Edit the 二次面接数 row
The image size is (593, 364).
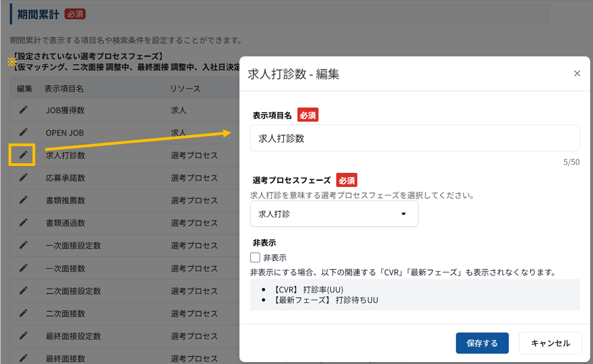23,313
